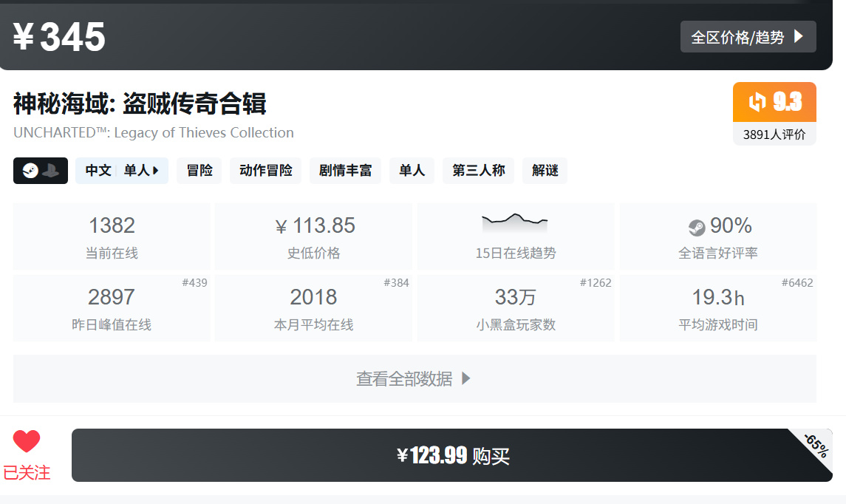846x504 pixels.
Task: Click the ¥345 original price text
Action: 59,37
